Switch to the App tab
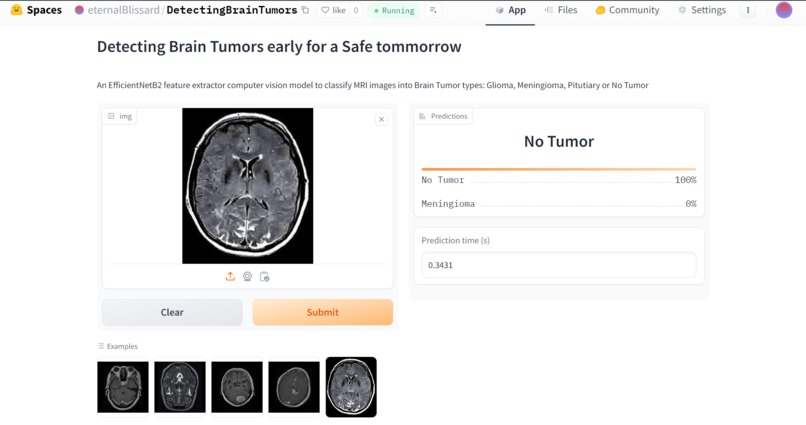The width and height of the screenshot is (806, 425). (x=510, y=10)
